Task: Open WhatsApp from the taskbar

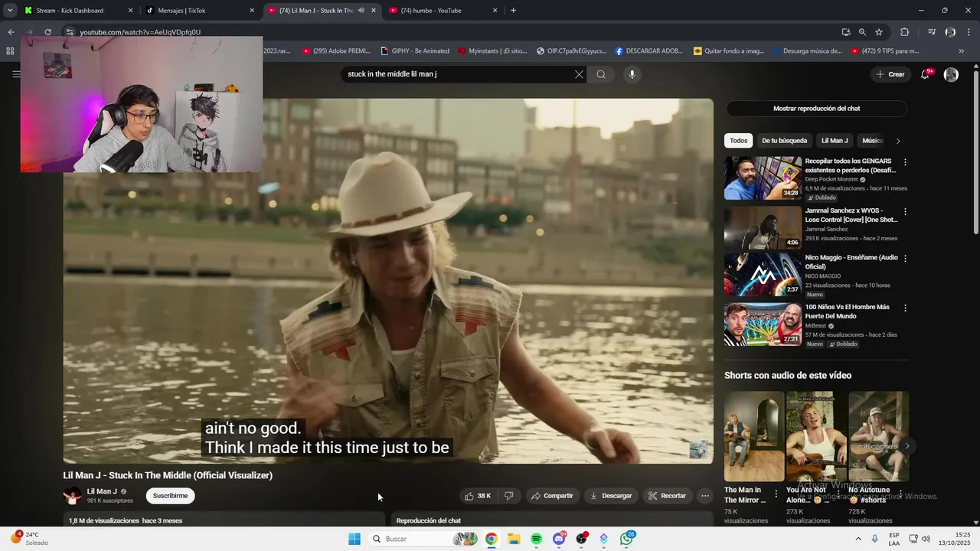Action: [627, 539]
